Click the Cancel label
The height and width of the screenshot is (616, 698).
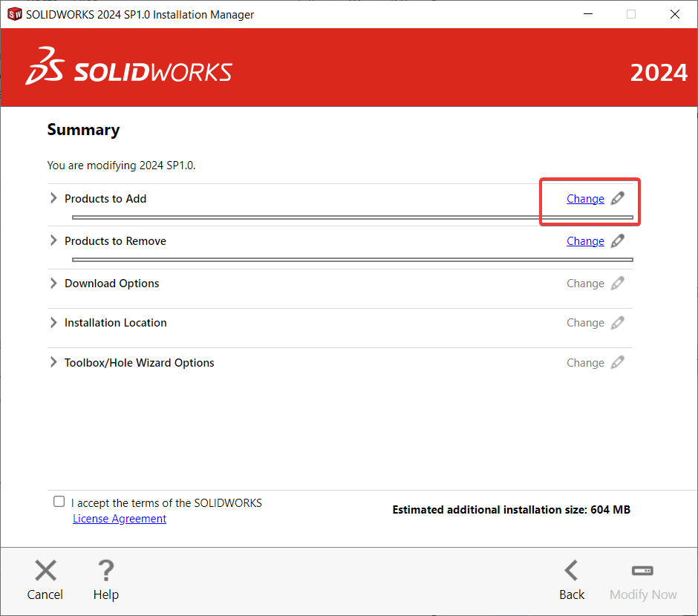click(45, 594)
